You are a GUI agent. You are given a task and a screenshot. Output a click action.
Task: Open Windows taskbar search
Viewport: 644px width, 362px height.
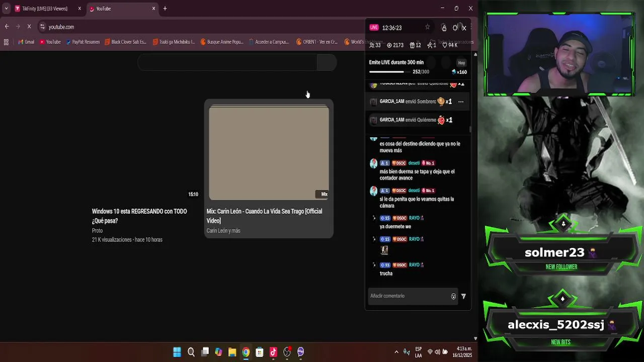tap(191, 352)
